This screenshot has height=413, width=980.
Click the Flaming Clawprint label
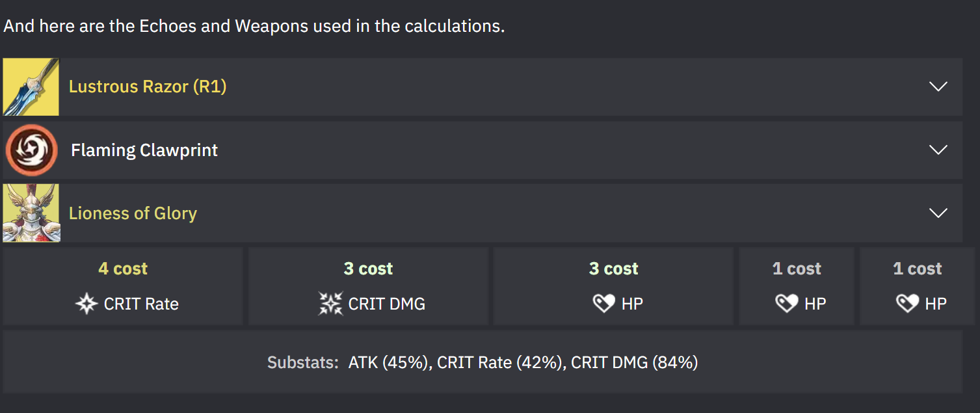144,150
